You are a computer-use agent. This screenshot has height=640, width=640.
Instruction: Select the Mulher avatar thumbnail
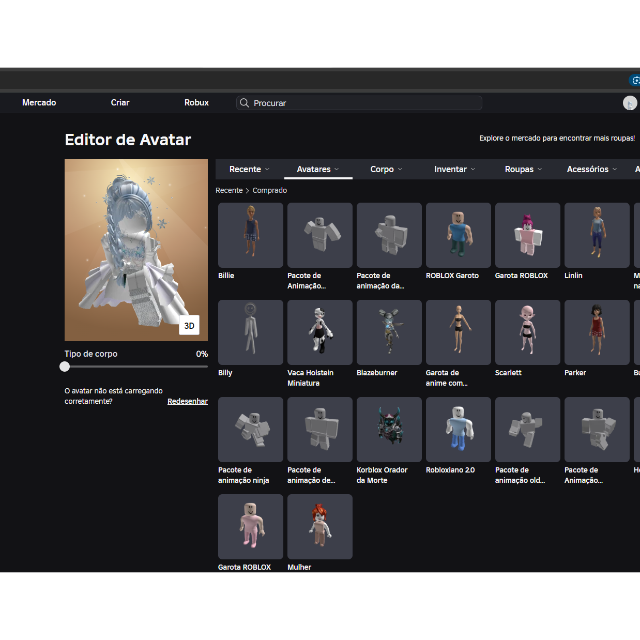click(x=320, y=527)
